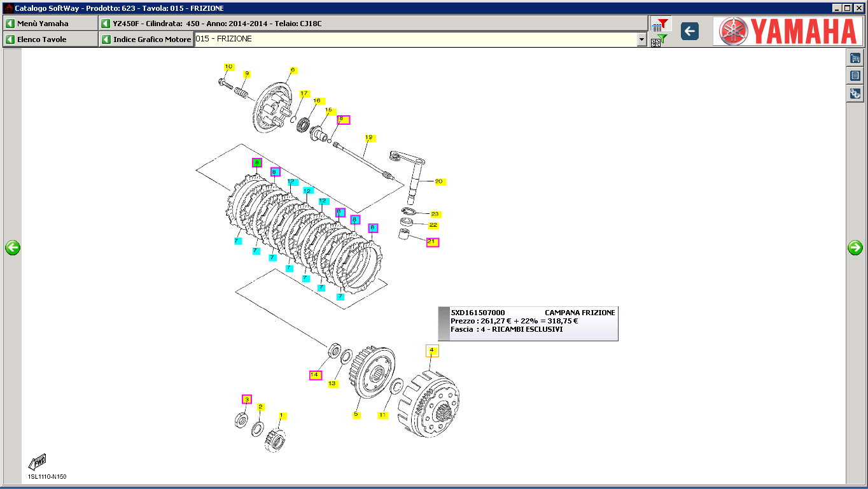Click the red funnel table filter icon
Image resolution: width=868 pixels, height=489 pixels.
coord(661,25)
